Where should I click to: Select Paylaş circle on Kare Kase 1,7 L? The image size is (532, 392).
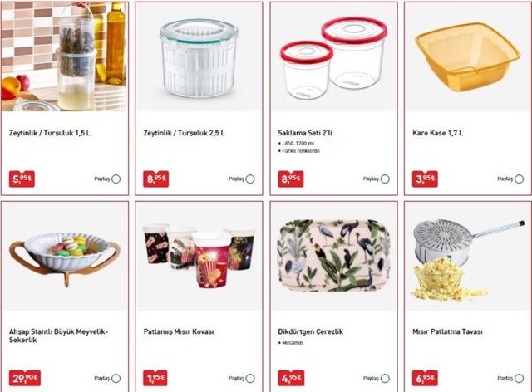click(x=519, y=179)
